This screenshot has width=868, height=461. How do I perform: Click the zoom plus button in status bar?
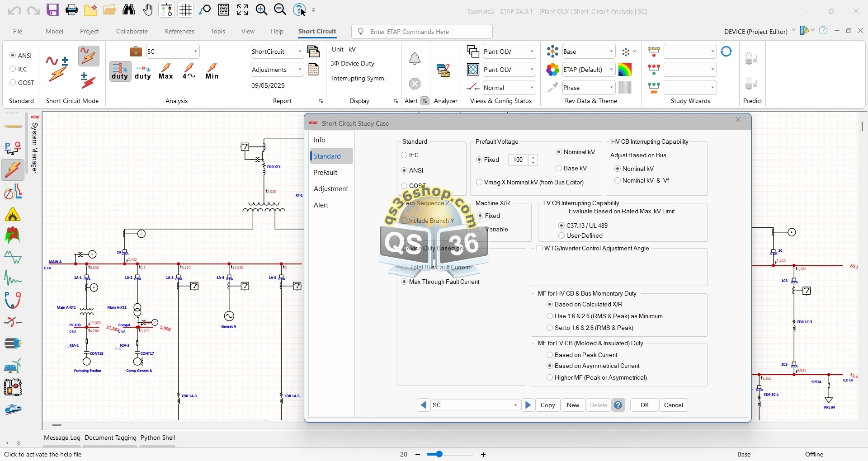tap(483, 455)
